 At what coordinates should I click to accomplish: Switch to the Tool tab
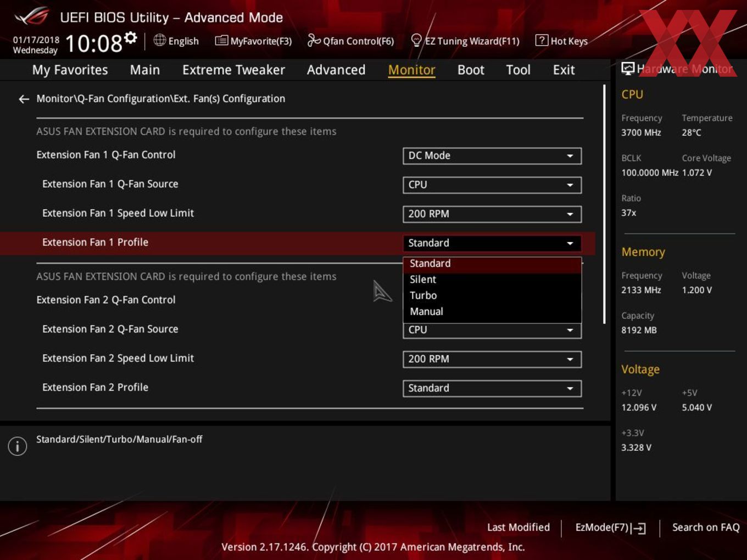[518, 70]
